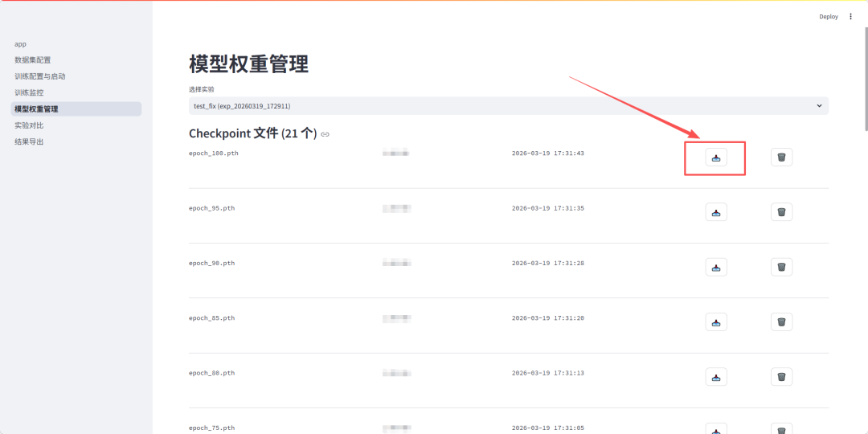
Task: Go to 训练配置与启动 page
Action: pos(40,76)
